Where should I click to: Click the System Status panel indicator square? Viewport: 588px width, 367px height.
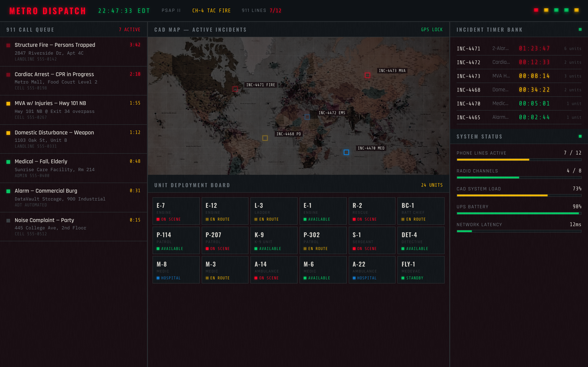tap(580, 136)
